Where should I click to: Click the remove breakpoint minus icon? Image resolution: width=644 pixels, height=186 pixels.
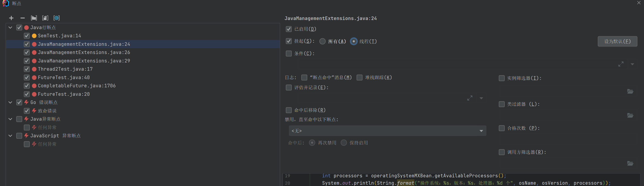pyautogui.click(x=22, y=18)
